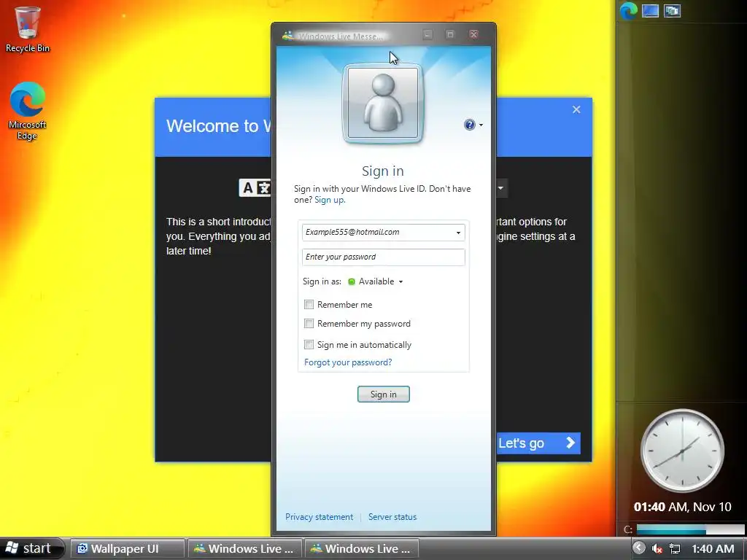Click the translate language icon in Welcome dialog

pyautogui.click(x=255, y=187)
